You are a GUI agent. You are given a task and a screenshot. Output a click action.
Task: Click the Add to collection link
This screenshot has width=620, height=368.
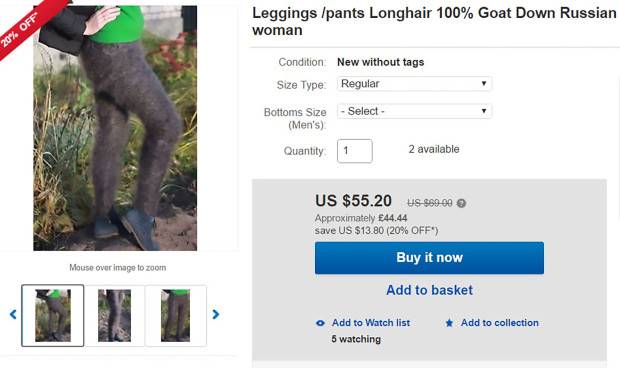(500, 323)
